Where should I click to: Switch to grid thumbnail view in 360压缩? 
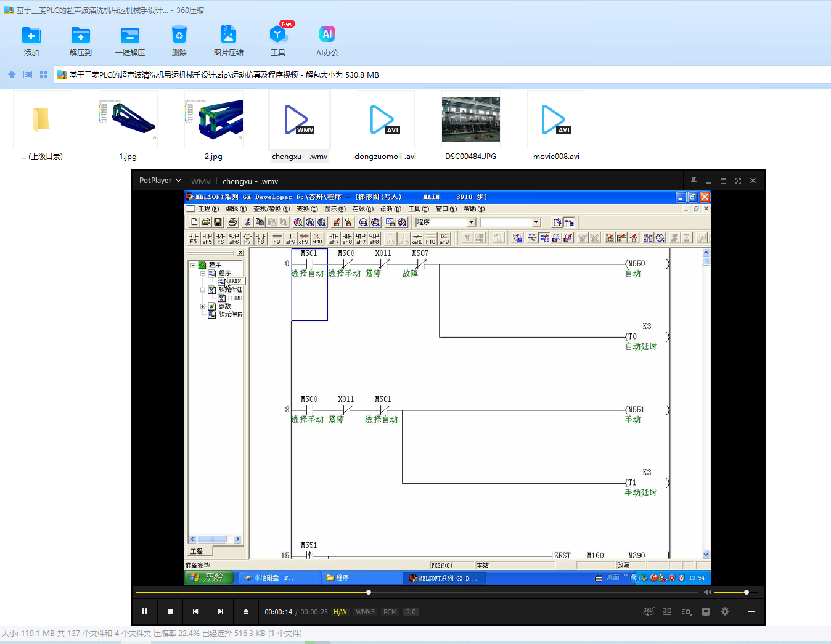[44, 75]
